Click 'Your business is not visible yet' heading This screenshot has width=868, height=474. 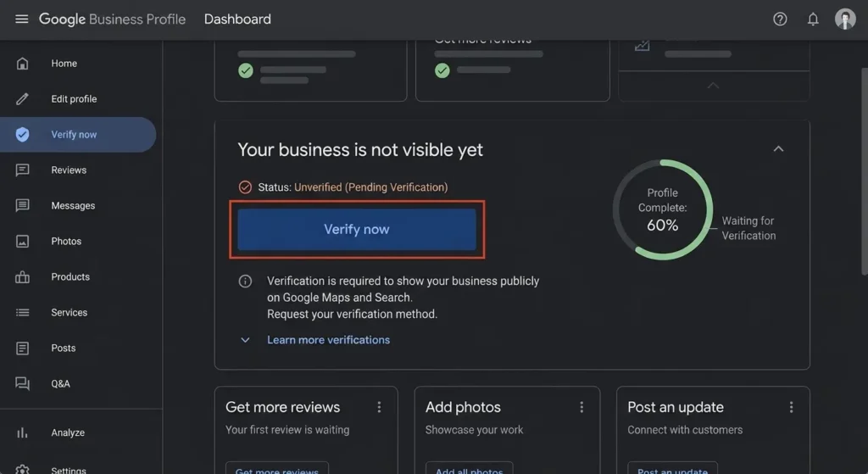360,149
